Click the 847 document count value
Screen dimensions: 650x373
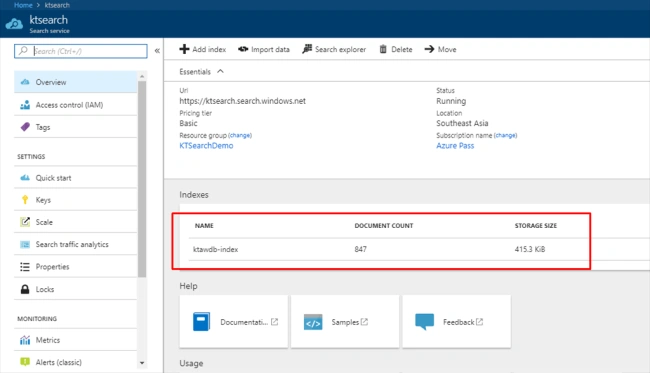coord(360,249)
